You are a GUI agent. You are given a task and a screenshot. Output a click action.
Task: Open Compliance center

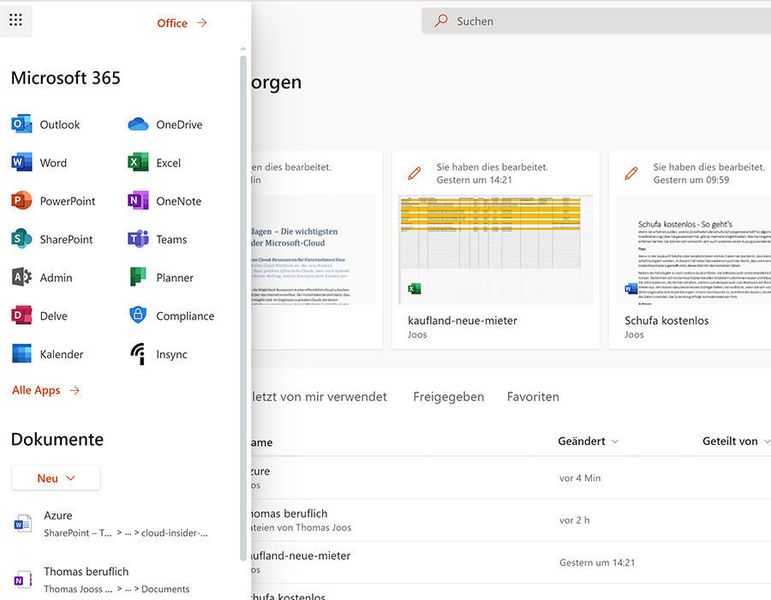pyautogui.click(x=171, y=316)
